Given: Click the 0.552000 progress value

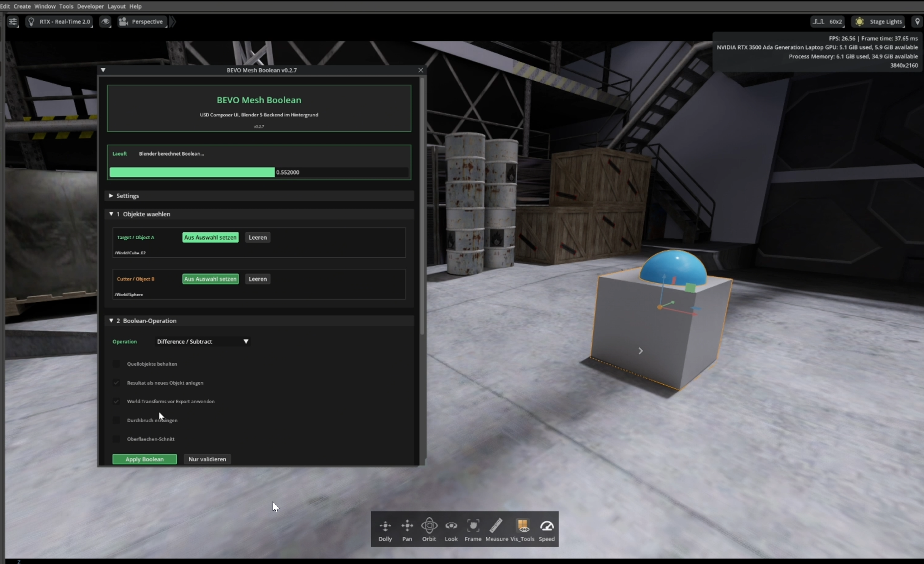Looking at the screenshot, I should pyautogui.click(x=288, y=173).
